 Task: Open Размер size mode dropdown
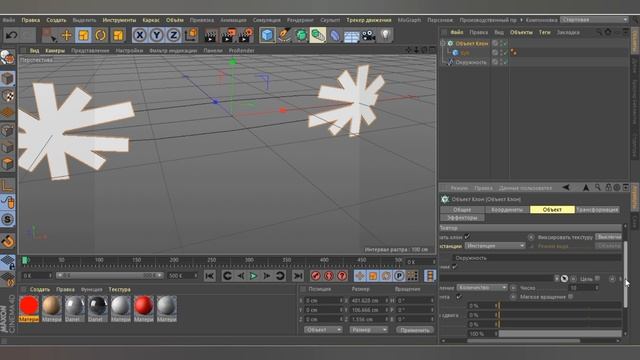(x=368, y=330)
